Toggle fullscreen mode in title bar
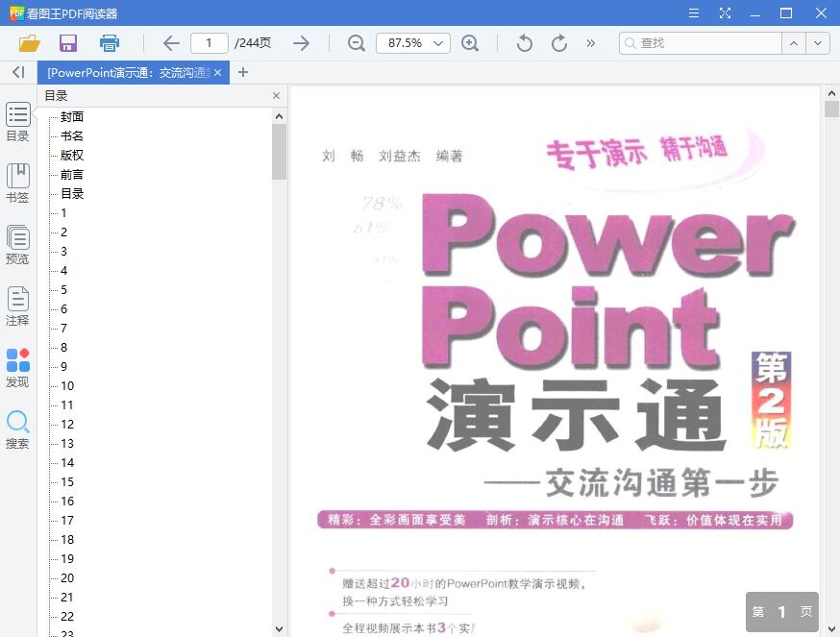 [x=725, y=12]
